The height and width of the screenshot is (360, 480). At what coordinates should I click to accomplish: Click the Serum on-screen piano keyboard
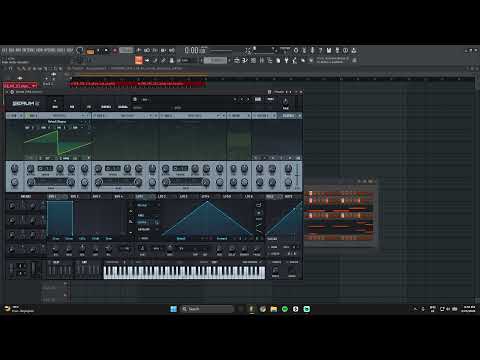tap(184, 273)
